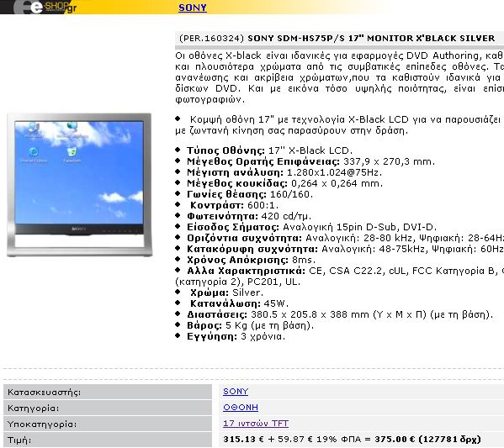Click the Μέγιστη ανάλυση specification line
Viewport: 504px width, 448px height.
point(284,172)
